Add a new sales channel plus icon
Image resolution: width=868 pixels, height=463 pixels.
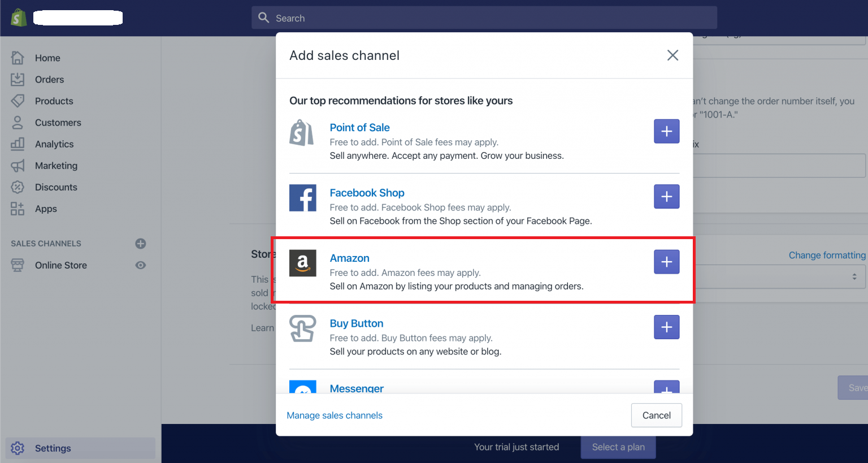tap(141, 244)
